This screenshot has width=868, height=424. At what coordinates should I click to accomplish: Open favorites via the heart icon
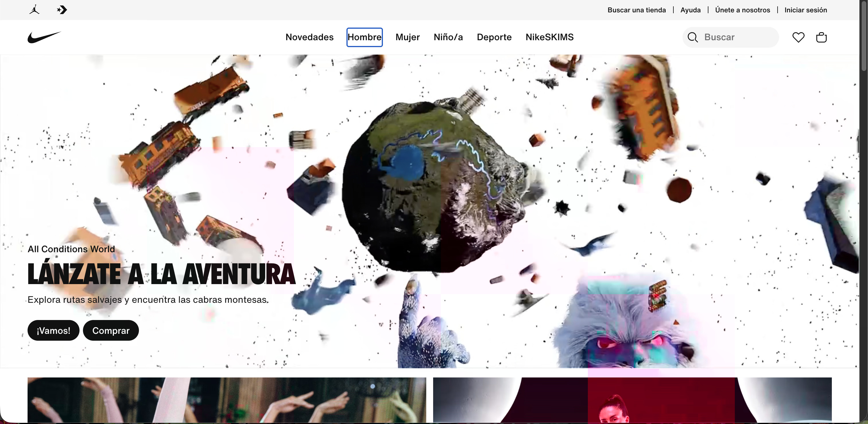tap(798, 37)
